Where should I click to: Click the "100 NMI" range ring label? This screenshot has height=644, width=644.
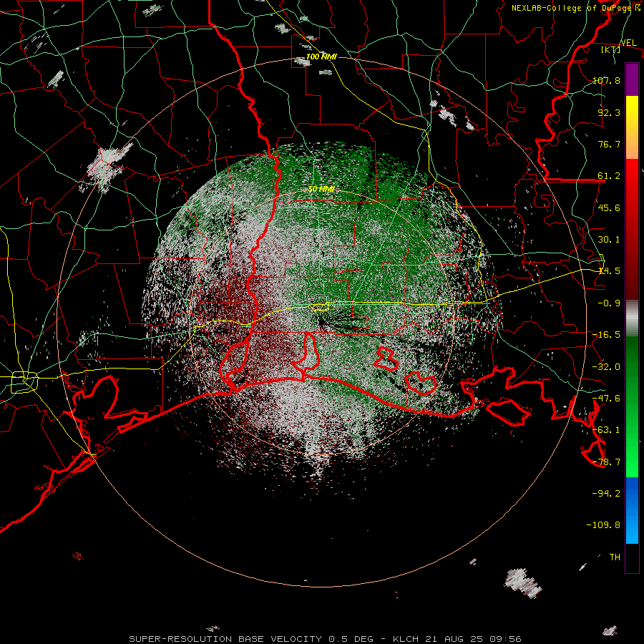pyautogui.click(x=321, y=57)
